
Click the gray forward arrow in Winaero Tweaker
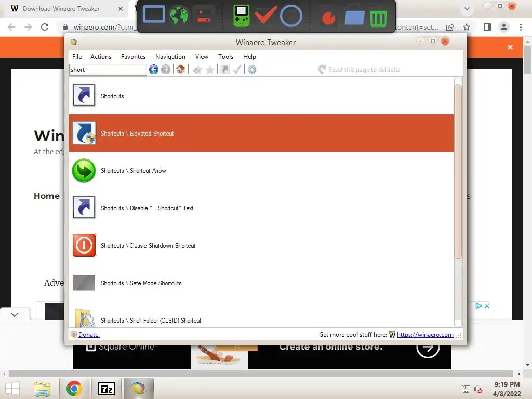pos(166,70)
